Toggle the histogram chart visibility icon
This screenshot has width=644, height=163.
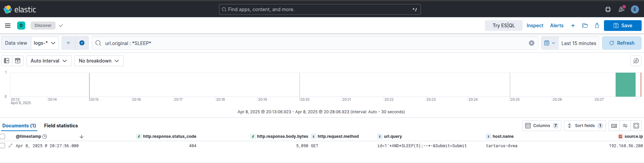pyautogui.click(x=18, y=61)
